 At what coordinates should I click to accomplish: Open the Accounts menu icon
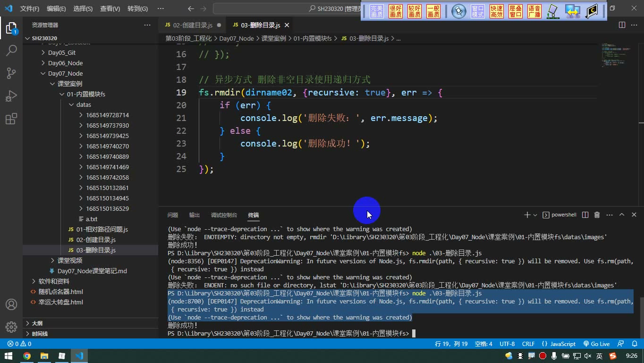pos(11,304)
